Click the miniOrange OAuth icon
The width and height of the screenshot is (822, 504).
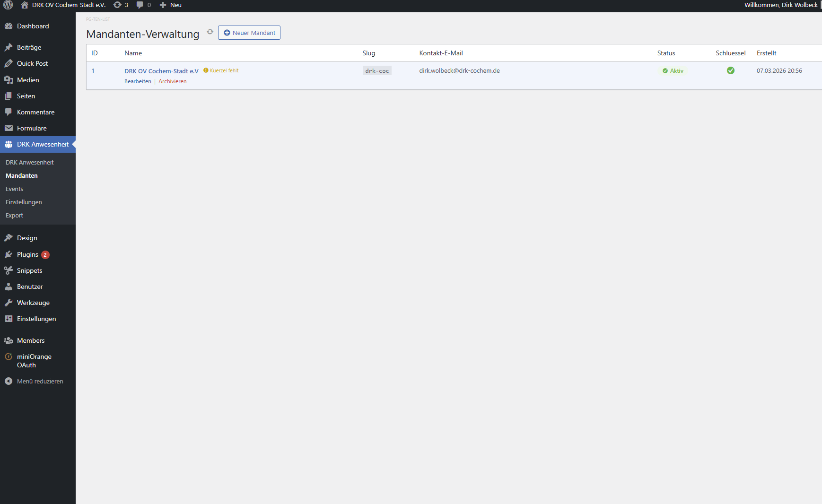coord(9,356)
